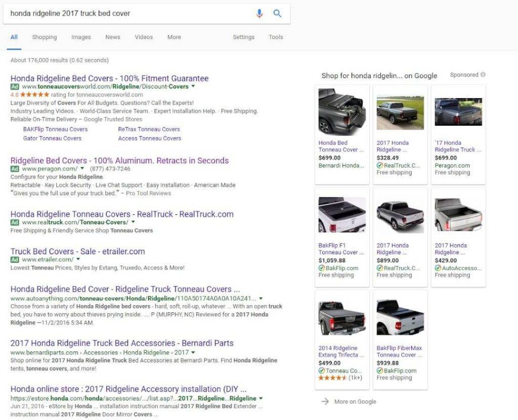The width and height of the screenshot is (518, 420).
Task: Click the Sponsored info icon
Action: (x=483, y=75)
